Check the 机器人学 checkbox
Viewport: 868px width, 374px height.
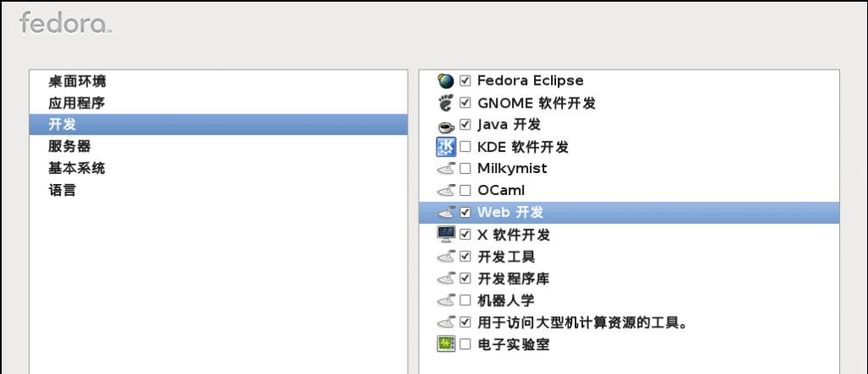465,300
